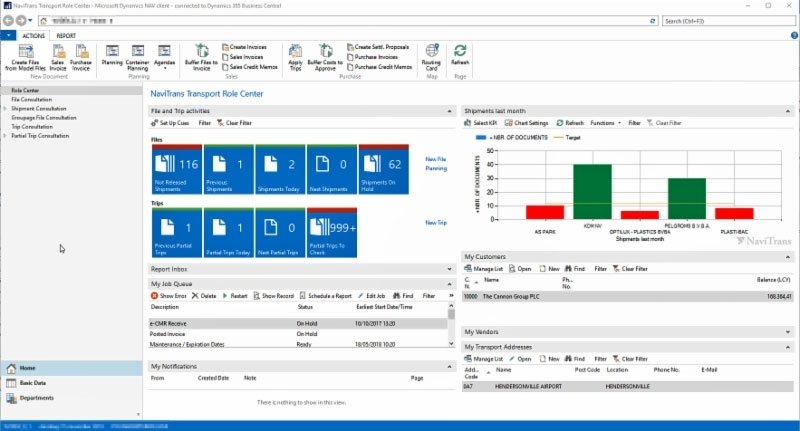Select the e-CMR Receive job row
The height and width of the screenshot is (431, 800).
pyautogui.click(x=298, y=324)
